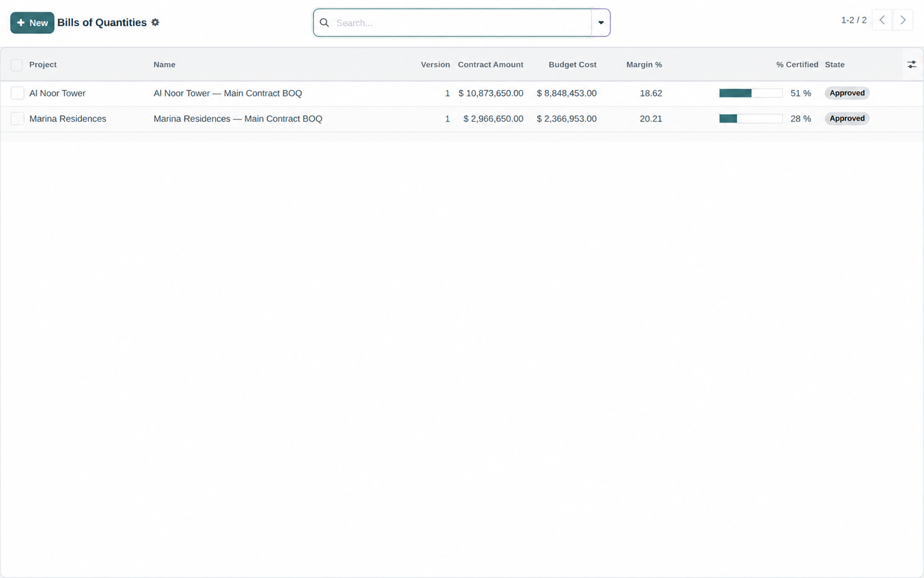
Task: Sort by Version column header
Action: (435, 65)
